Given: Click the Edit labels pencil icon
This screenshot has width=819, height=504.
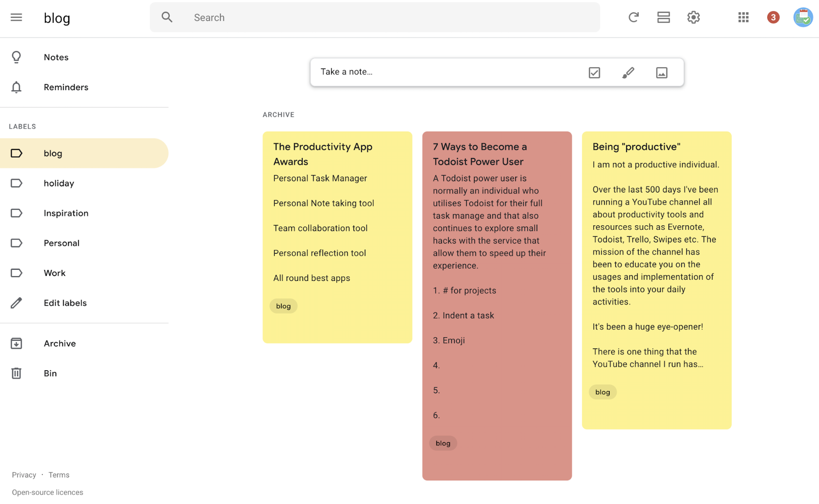Looking at the screenshot, I should (16, 302).
